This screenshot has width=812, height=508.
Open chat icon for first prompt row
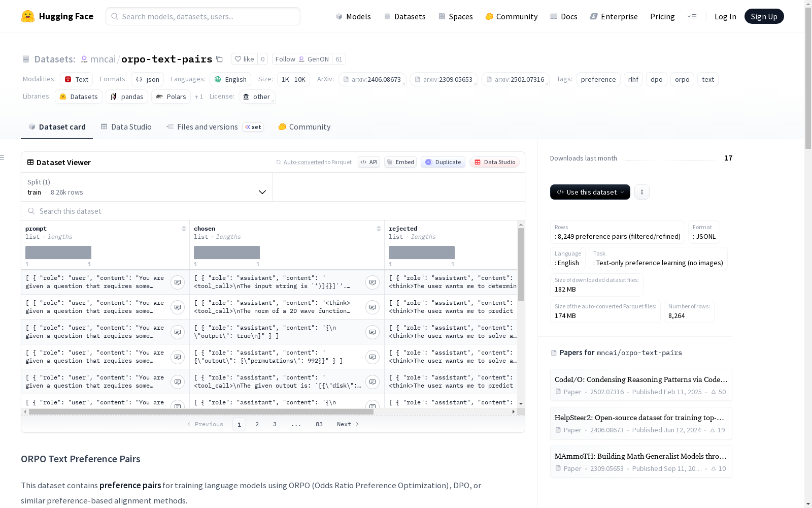(178, 282)
